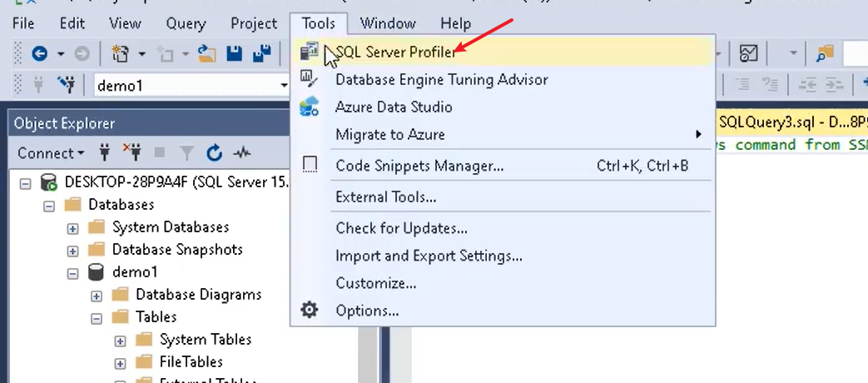The image size is (868, 383).
Task: Click the Azure Data Studio icon
Action: (309, 107)
